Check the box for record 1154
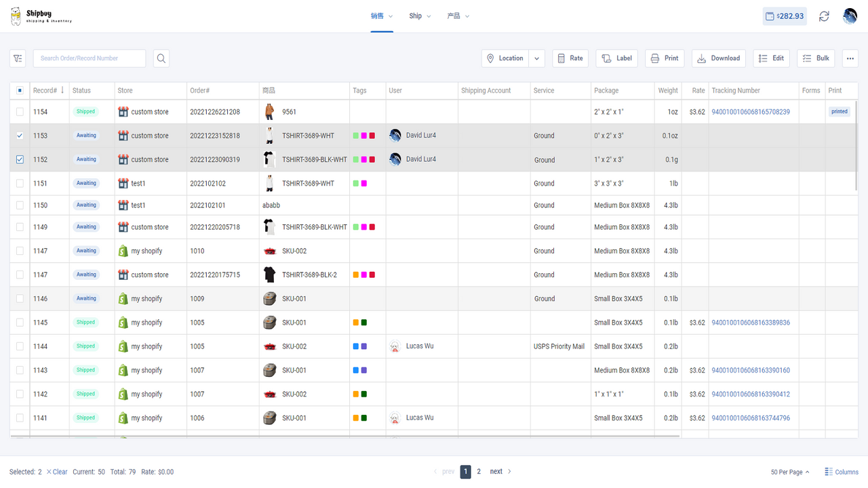 (x=20, y=112)
